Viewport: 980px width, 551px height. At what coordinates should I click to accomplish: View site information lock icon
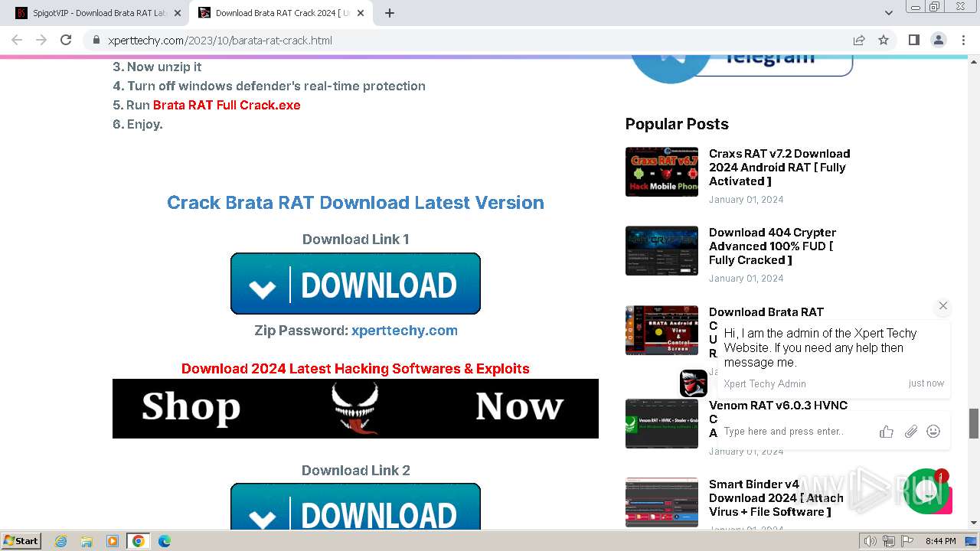tap(96, 40)
